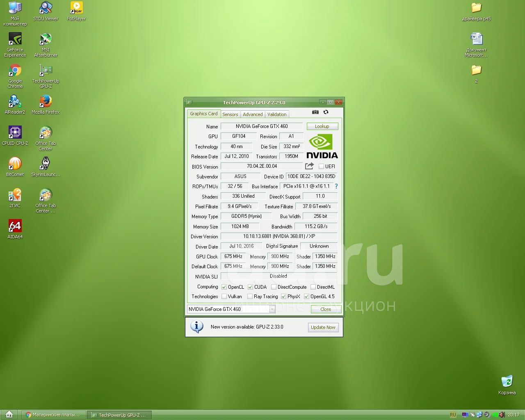Screen dimensions: 525x420
Task: Open MSI Afterburner desktop icon
Action: [46, 45]
